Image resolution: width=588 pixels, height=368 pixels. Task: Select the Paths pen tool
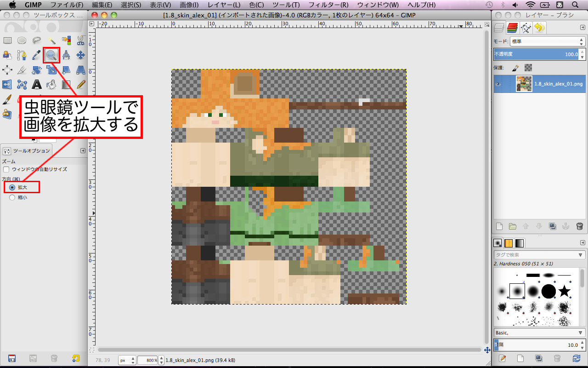[x=22, y=55]
